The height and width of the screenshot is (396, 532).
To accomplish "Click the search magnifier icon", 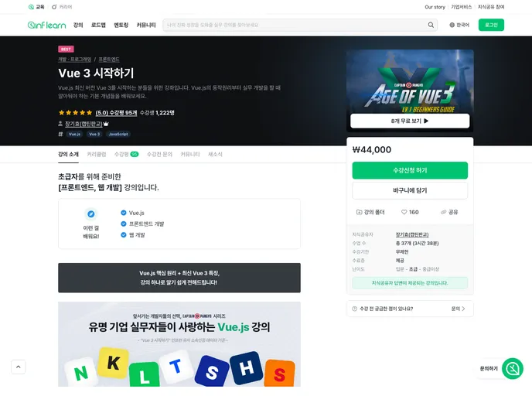I will (x=431, y=25).
